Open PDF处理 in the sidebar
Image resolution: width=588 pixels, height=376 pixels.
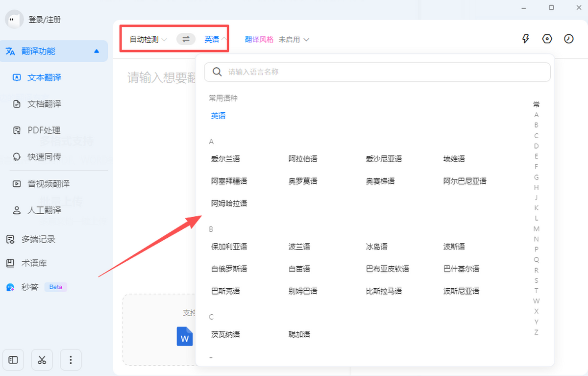44,130
